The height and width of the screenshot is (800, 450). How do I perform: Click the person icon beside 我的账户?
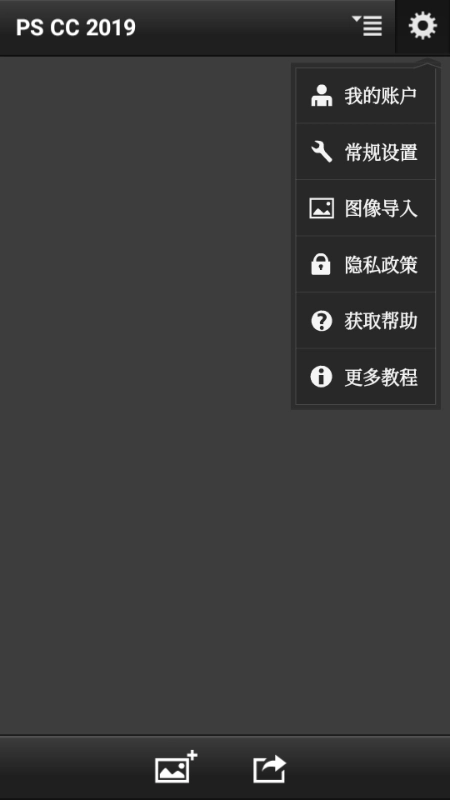(321, 95)
